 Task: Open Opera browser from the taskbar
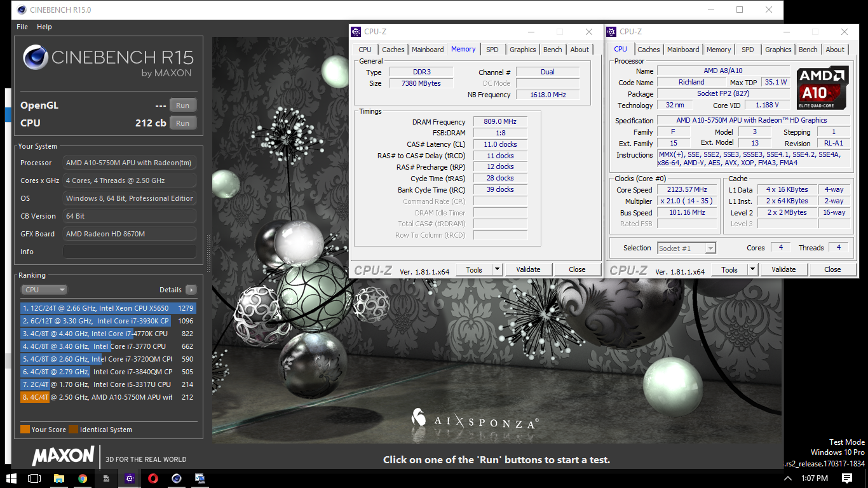point(153,478)
